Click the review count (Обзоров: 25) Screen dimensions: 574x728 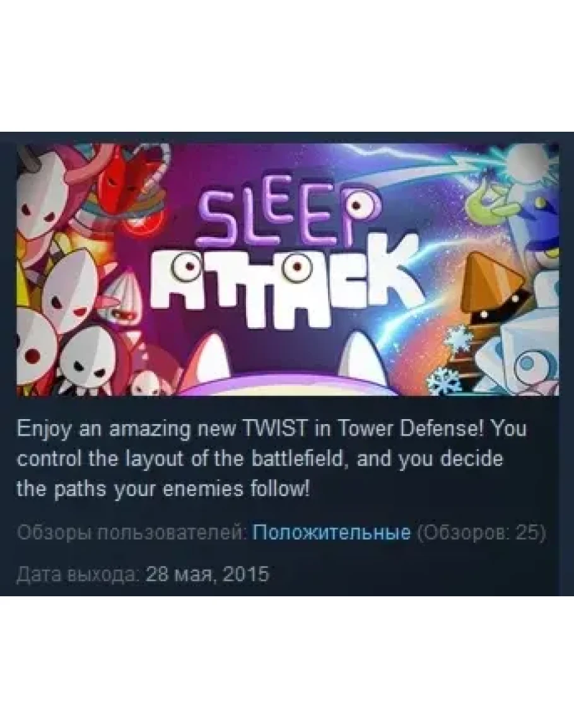pyautogui.click(x=481, y=532)
